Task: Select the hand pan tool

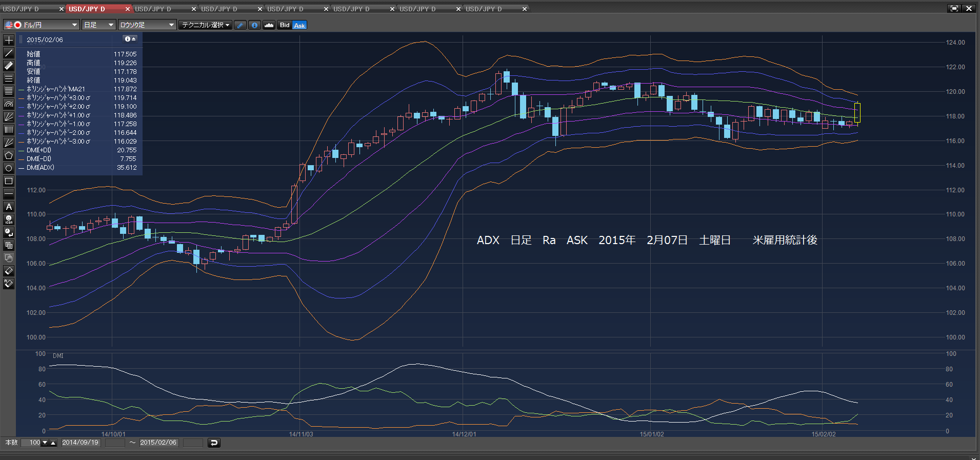Action: 9,258
